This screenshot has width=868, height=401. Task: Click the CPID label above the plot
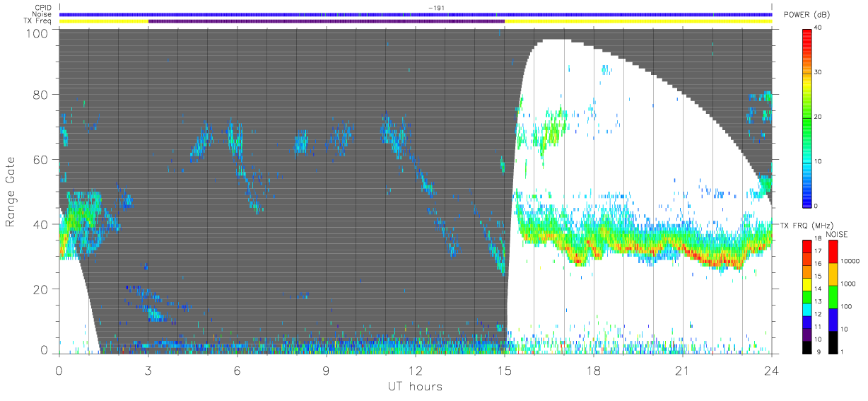click(x=43, y=8)
